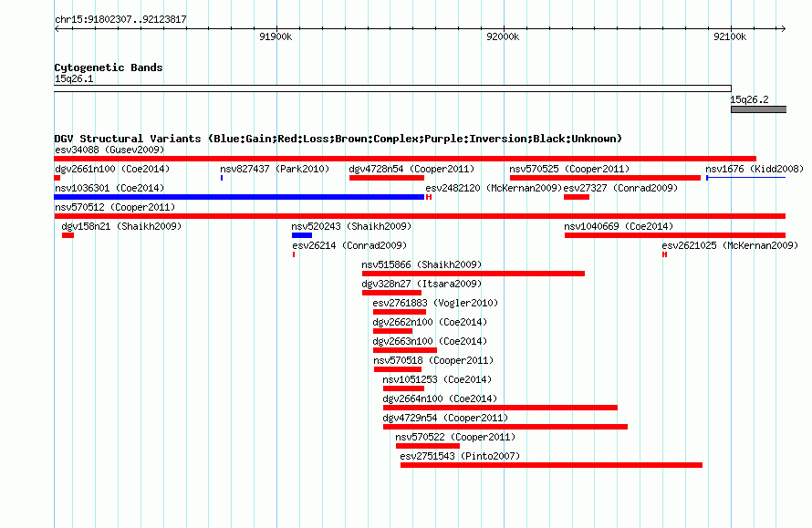Click nsv1040669 (Coe2014) label
The width and height of the screenshot is (812, 528).
[619, 226]
